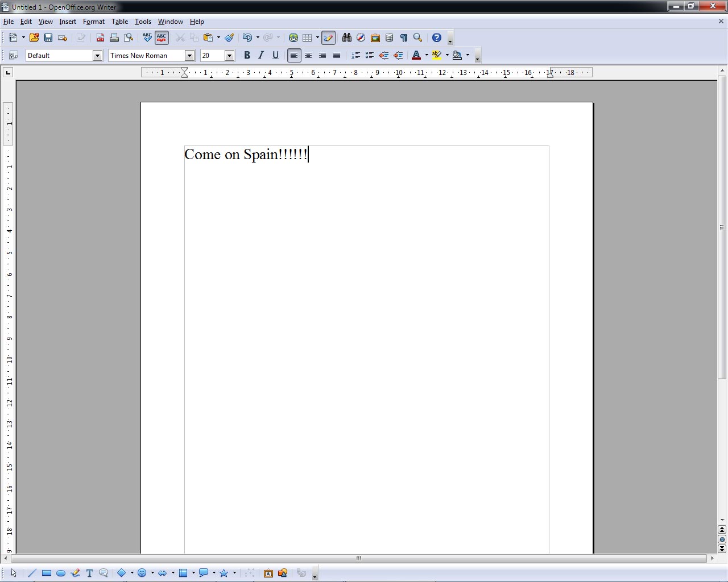This screenshot has width=728, height=582.
Task: Create a new document with the New icon
Action: (x=13, y=38)
